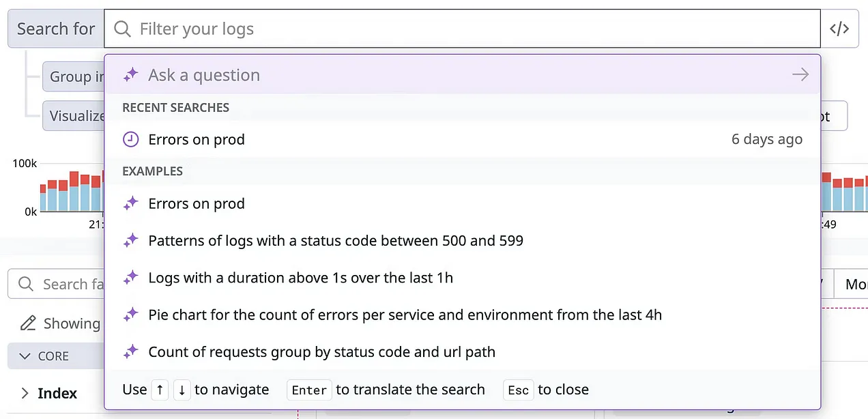The image size is (868, 419).
Task: Pick the count of requests group by example
Action: [x=321, y=351]
